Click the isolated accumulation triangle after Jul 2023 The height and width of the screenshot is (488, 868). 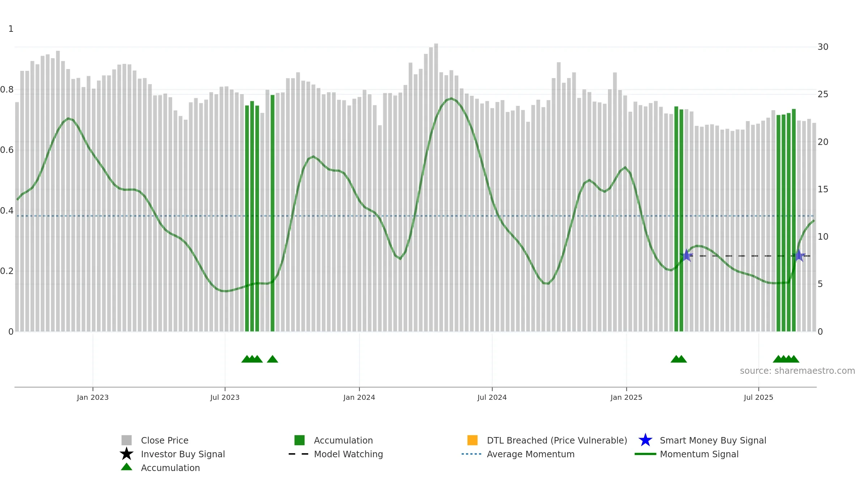272,359
